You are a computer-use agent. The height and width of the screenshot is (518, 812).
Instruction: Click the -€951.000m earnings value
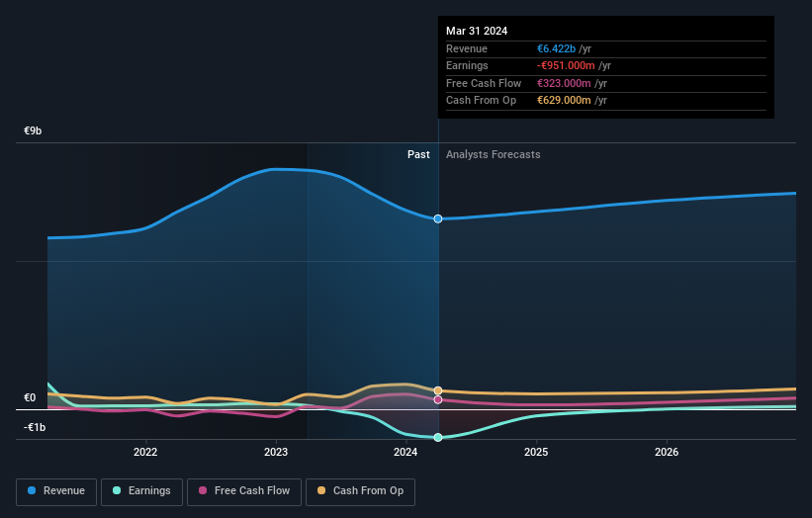coord(566,65)
